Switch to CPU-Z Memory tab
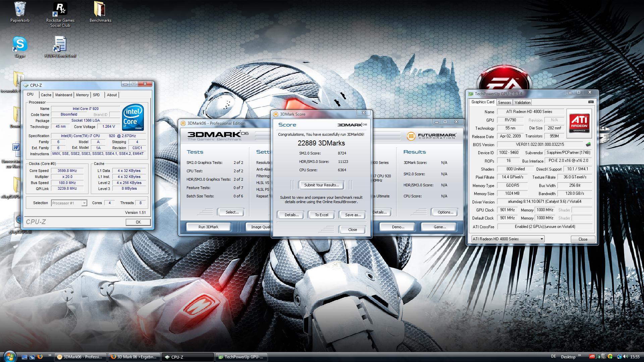 [x=82, y=95]
